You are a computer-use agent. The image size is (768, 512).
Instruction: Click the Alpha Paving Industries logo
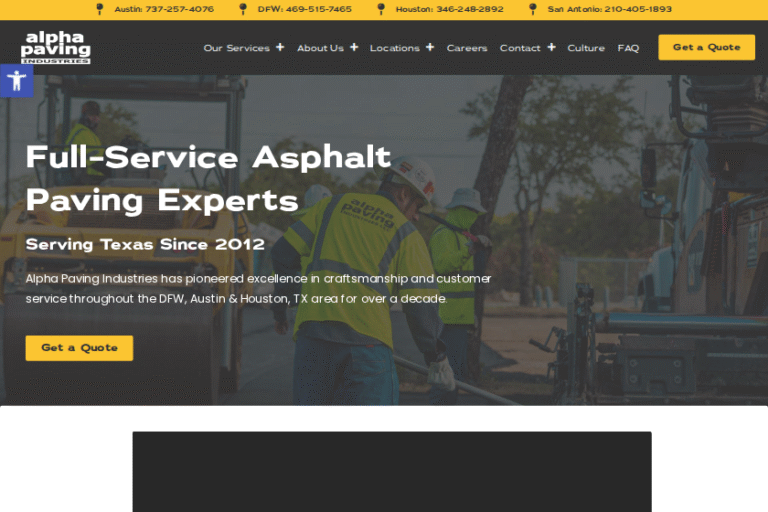tap(55, 48)
